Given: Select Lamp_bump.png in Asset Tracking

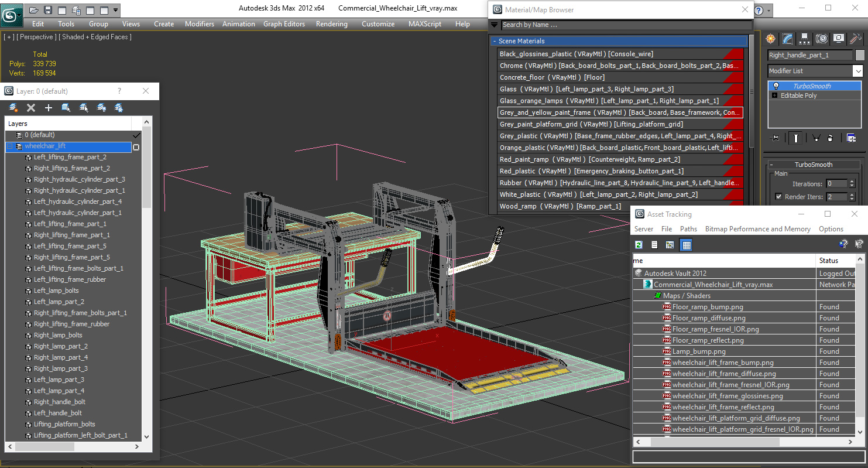Looking at the screenshot, I should (x=699, y=351).
